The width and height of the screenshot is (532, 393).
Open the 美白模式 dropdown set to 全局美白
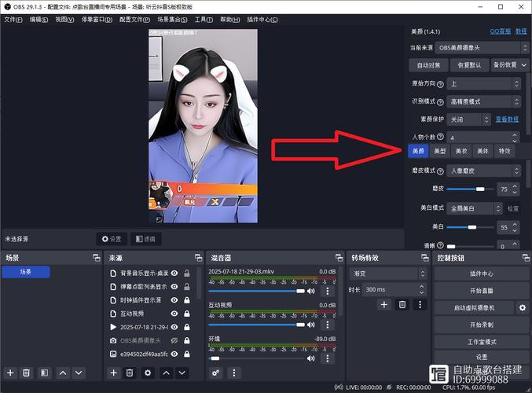pyautogui.click(x=475, y=208)
